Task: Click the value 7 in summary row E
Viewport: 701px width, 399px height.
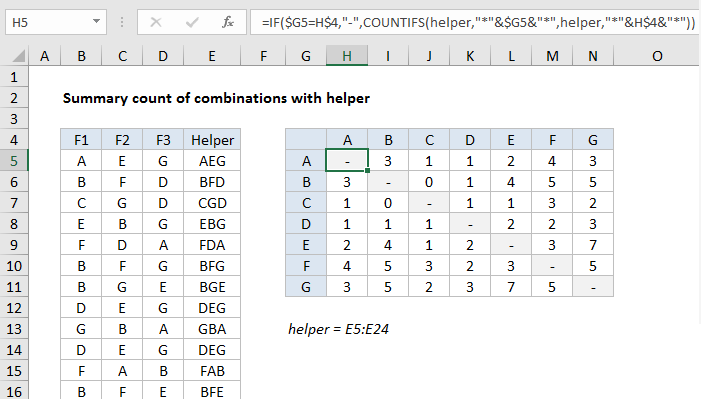Action: [x=593, y=245]
